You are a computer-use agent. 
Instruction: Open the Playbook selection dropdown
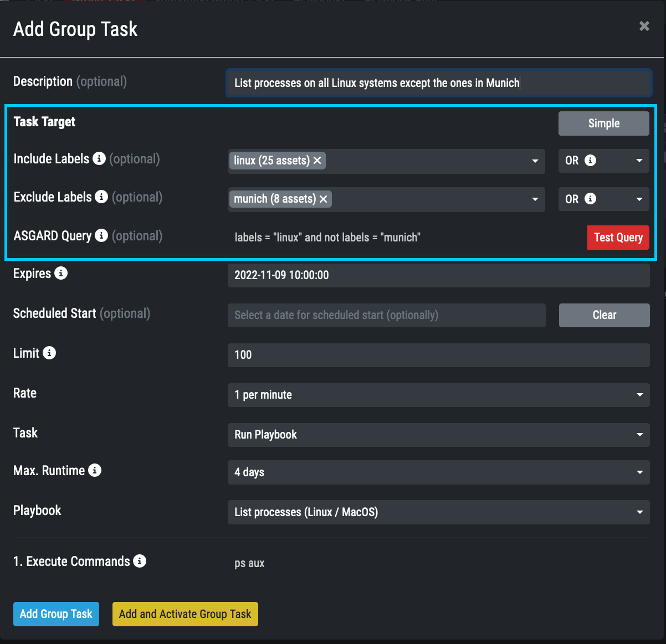(x=438, y=512)
